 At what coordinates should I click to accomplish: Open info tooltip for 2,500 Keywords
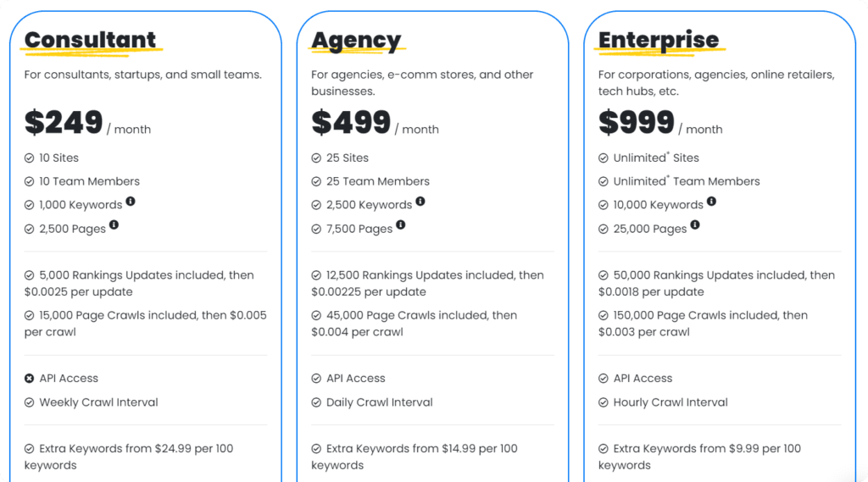tap(420, 202)
